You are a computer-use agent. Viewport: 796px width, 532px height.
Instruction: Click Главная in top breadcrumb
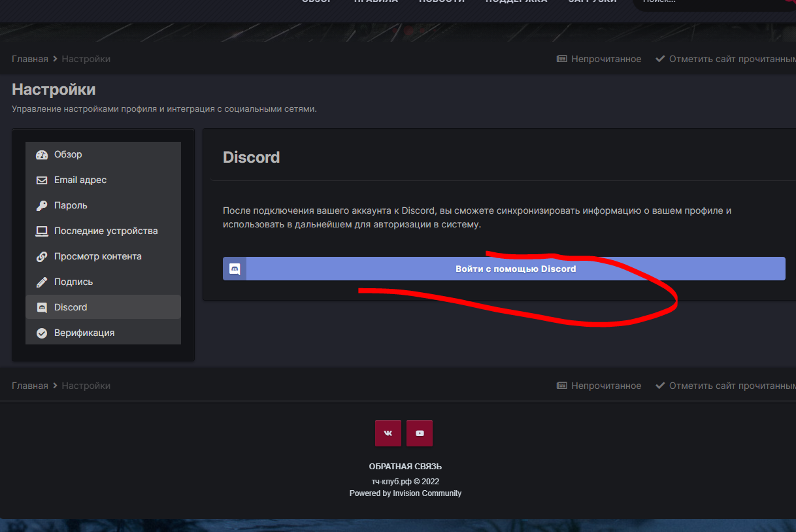[29, 59]
